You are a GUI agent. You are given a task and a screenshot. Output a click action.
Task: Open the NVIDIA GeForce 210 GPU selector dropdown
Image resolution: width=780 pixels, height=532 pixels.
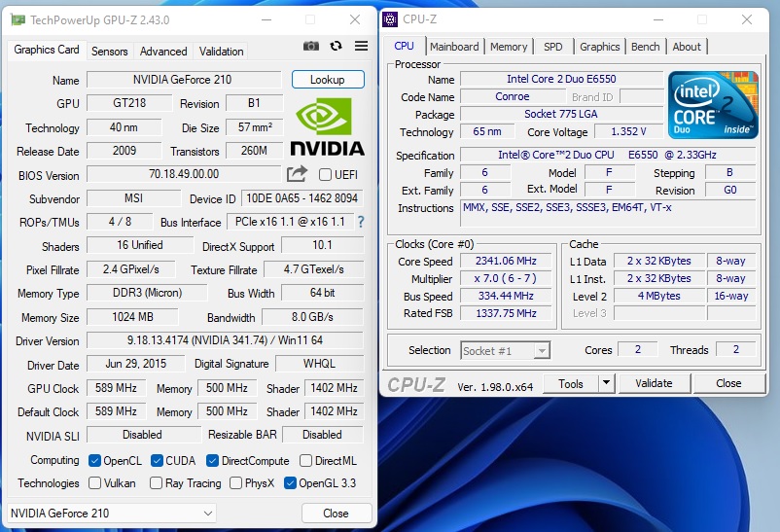[112, 514]
